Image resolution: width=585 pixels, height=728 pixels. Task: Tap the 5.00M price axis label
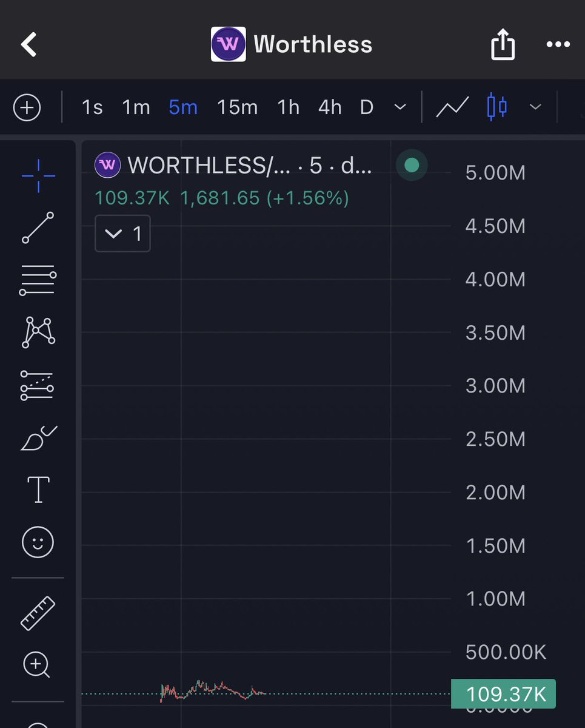click(x=495, y=173)
